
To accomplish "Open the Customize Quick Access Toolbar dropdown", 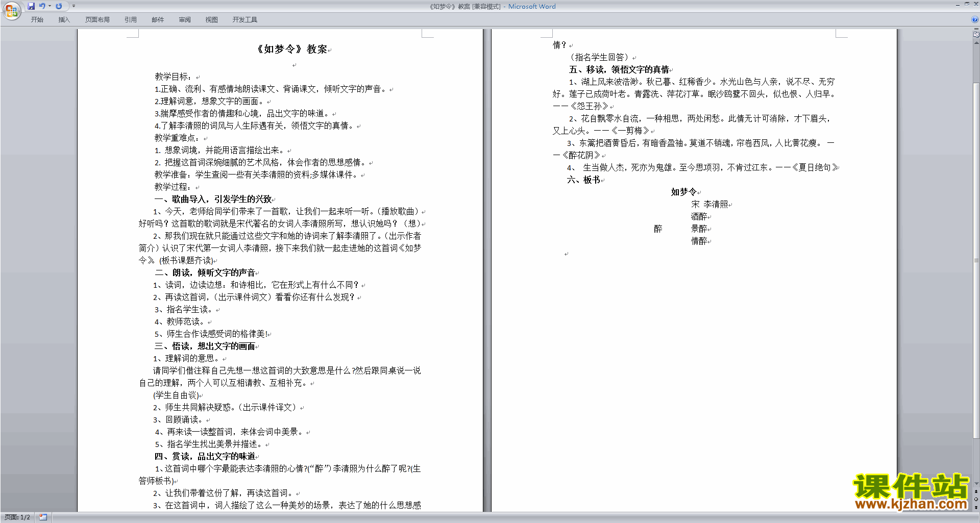I will 73,6.
